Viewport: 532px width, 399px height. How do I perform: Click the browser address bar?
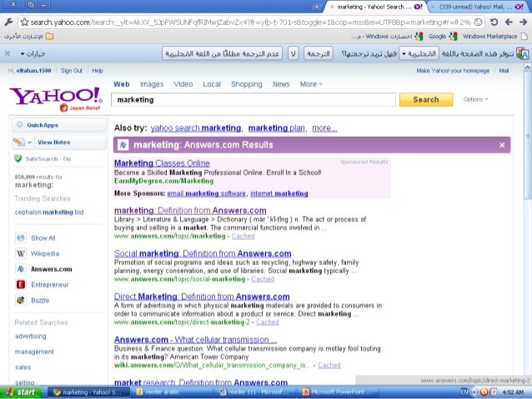pos(251,22)
